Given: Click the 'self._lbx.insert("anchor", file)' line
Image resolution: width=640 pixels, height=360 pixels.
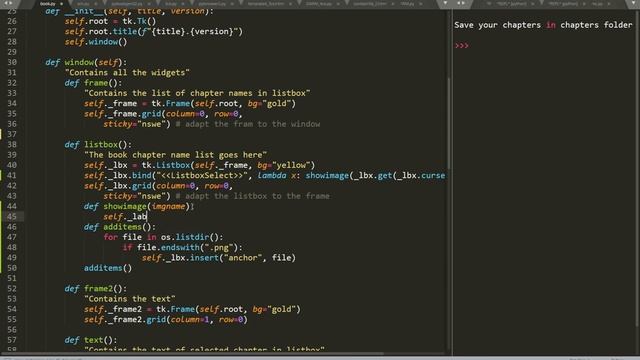Looking at the screenshot, I should pos(219,258).
